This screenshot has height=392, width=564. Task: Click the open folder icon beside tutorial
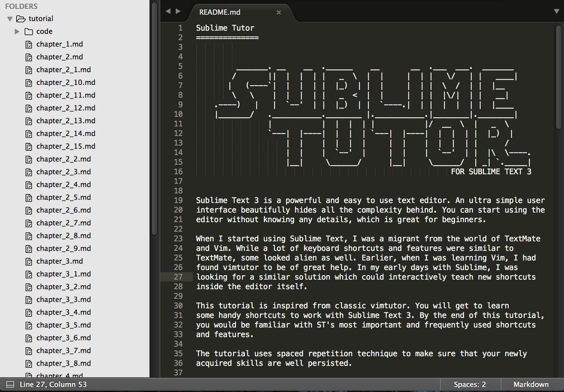point(20,19)
